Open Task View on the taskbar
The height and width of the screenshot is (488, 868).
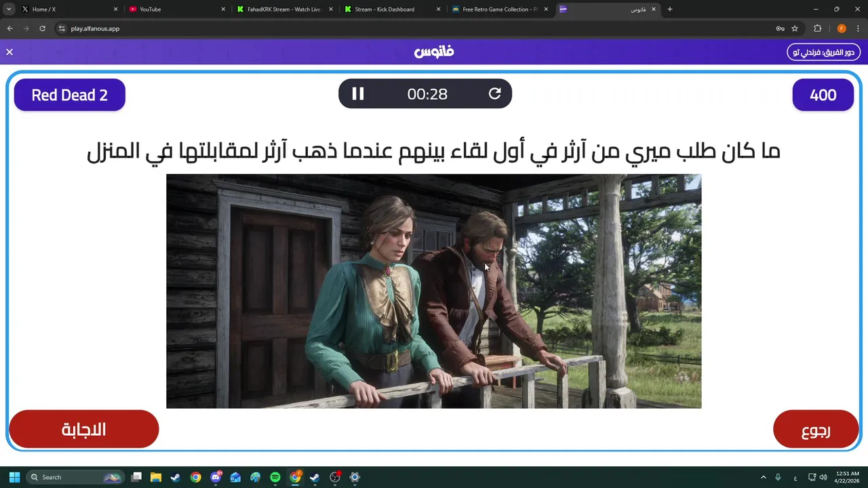click(x=136, y=477)
